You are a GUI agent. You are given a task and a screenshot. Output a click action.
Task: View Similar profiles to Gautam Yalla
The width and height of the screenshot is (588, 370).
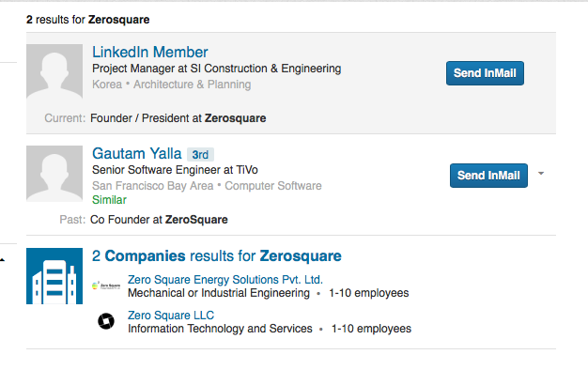click(110, 200)
